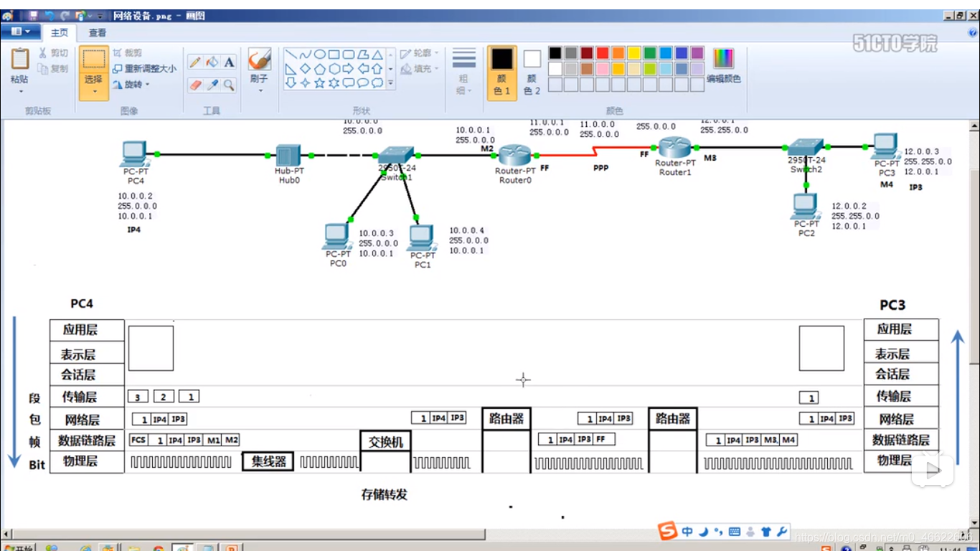The image size is (980, 551).
Task: Open the Rotate (旋转) dropdown
Action: coord(131,85)
